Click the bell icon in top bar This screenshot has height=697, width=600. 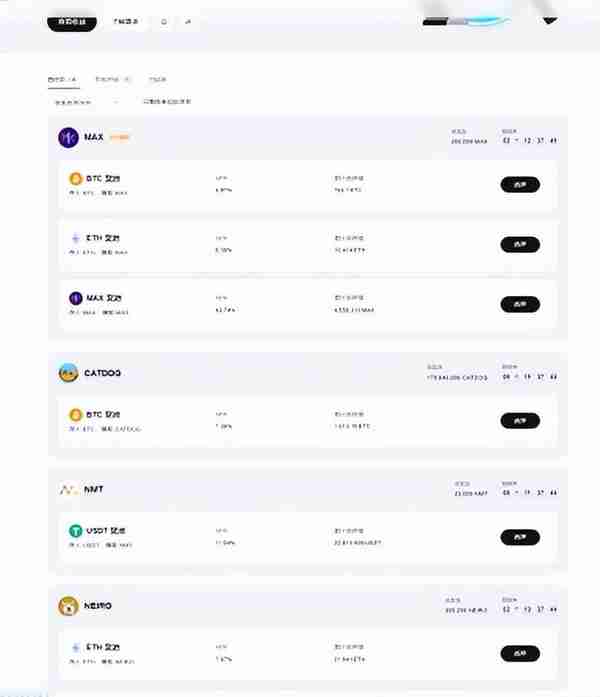[164, 21]
